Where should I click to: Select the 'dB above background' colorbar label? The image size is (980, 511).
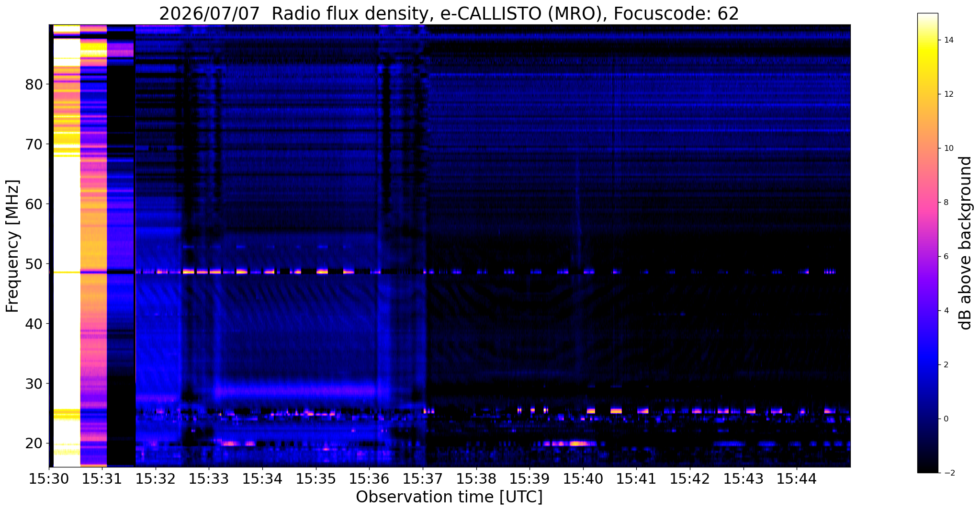(966, 243)
